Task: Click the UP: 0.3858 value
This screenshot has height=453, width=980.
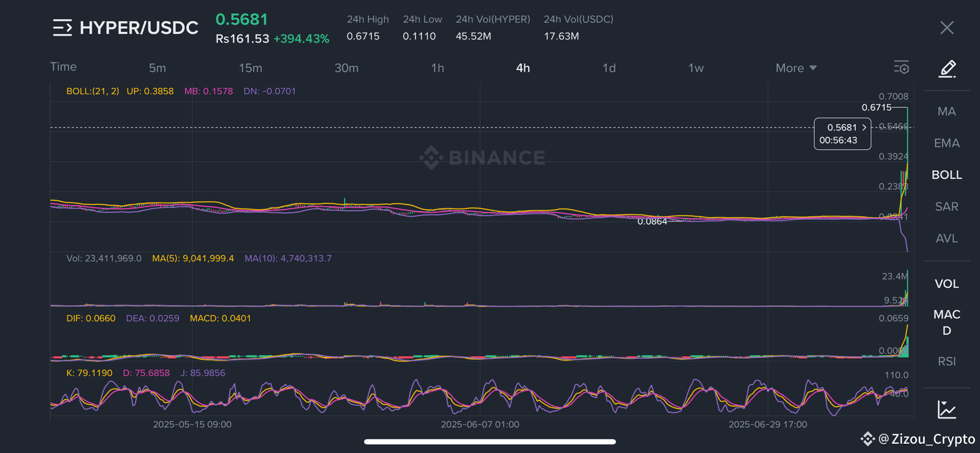Action: tap(150, 91)
